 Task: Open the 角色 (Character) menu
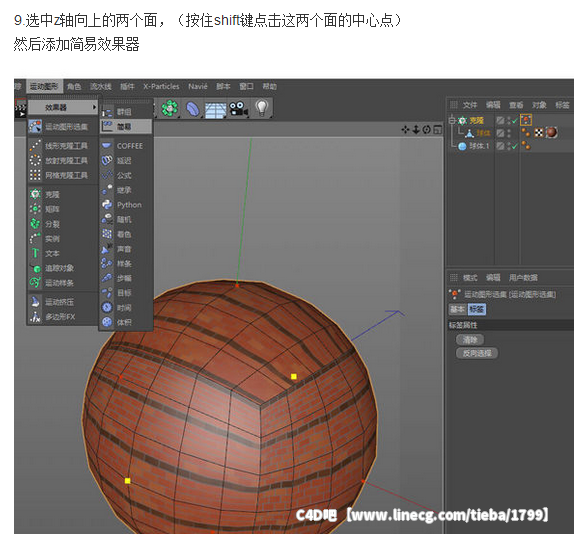(x=74, y=86)
